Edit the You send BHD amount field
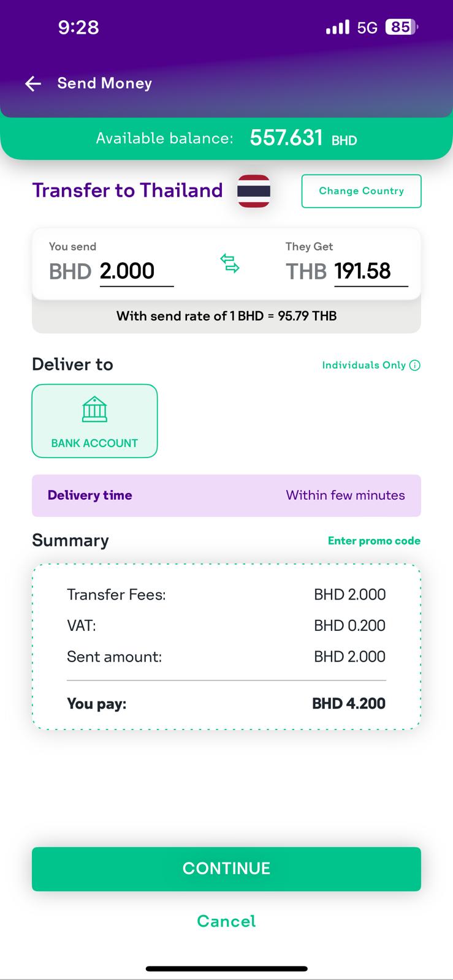The width and height of the screenshot is (453, 980). point(136,271)
